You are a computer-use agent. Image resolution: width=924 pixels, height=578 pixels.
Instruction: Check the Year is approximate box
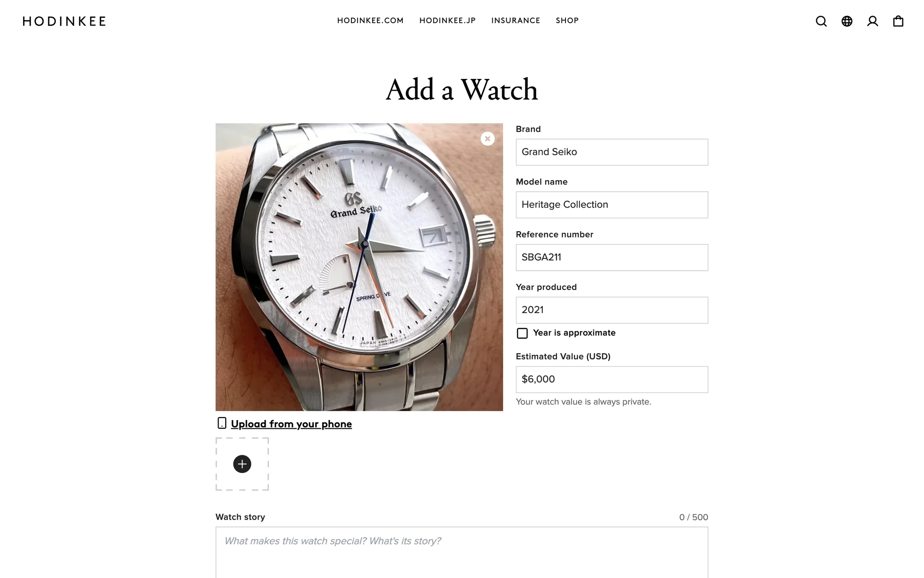[522, 333]
